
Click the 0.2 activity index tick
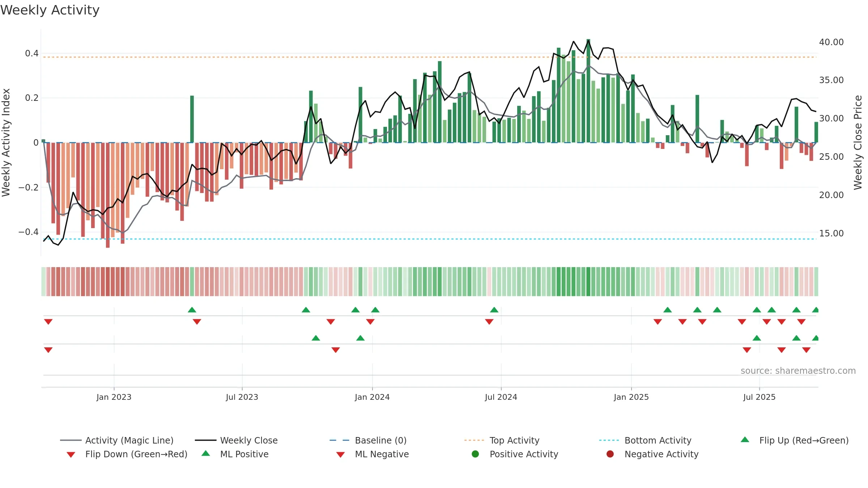coord(31,98)
